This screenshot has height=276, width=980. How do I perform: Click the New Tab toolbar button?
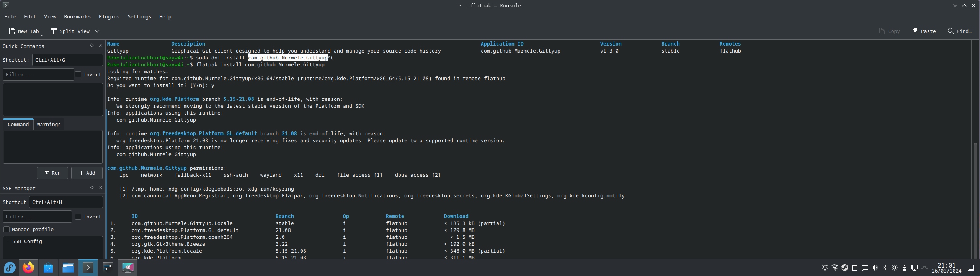point(24,31)
